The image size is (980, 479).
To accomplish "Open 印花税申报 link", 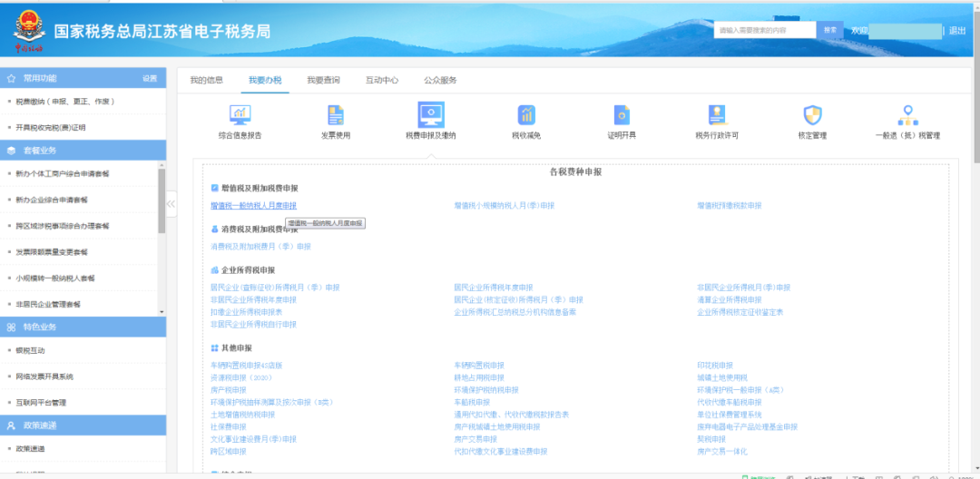I will click(715, 366).
